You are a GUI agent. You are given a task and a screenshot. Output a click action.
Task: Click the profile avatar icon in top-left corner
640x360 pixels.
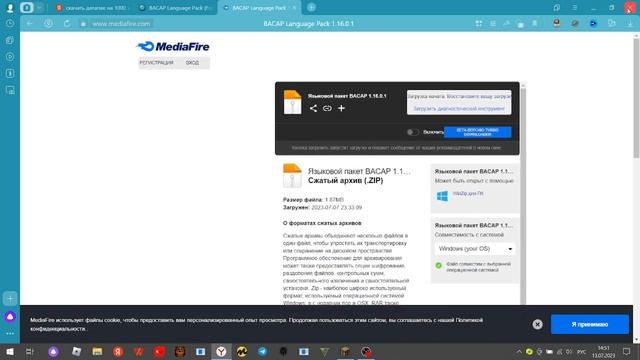pyautogui.click(x=10, y=7)
